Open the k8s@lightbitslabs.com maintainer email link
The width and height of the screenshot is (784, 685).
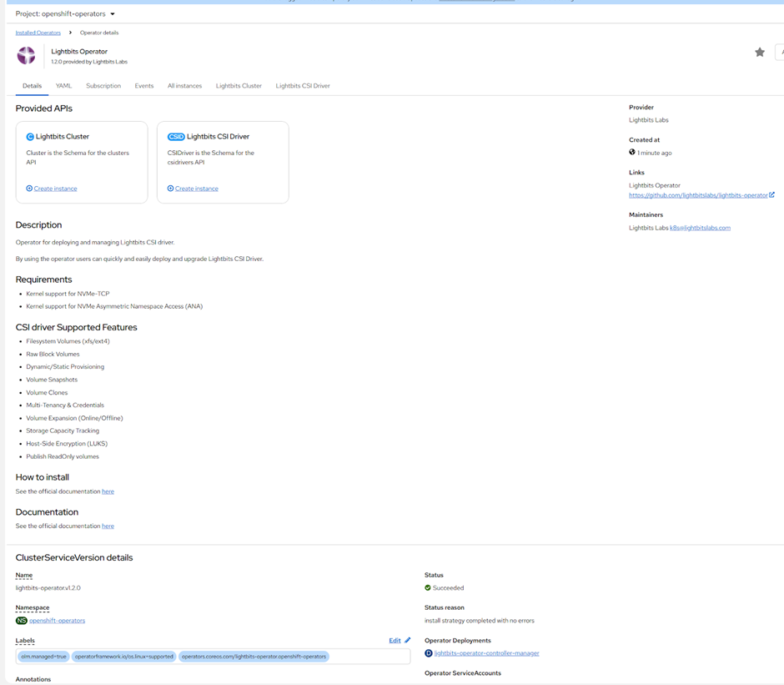coord(700,228)
